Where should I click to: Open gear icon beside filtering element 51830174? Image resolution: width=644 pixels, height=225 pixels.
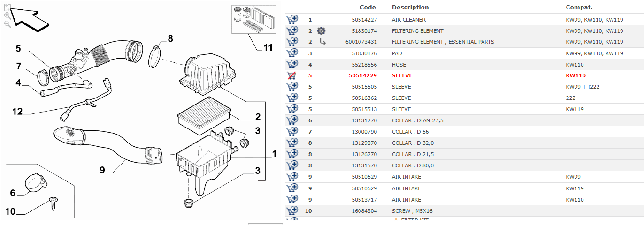(x=321, y=31)
